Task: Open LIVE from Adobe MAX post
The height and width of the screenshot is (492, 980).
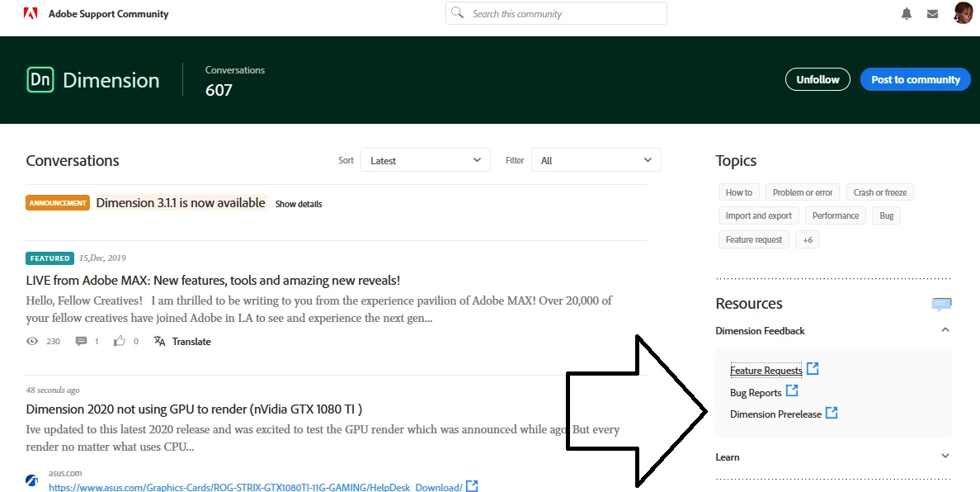Action: tap(213, 280)
